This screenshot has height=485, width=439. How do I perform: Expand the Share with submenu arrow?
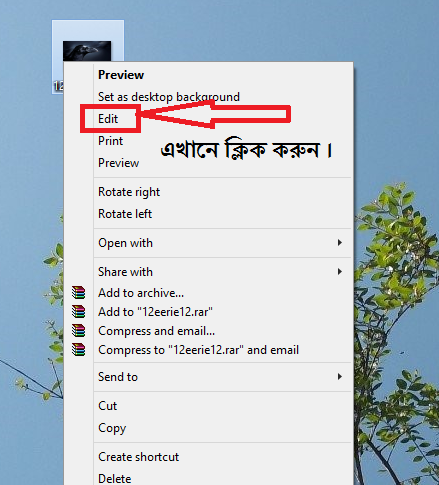point(340,272)
